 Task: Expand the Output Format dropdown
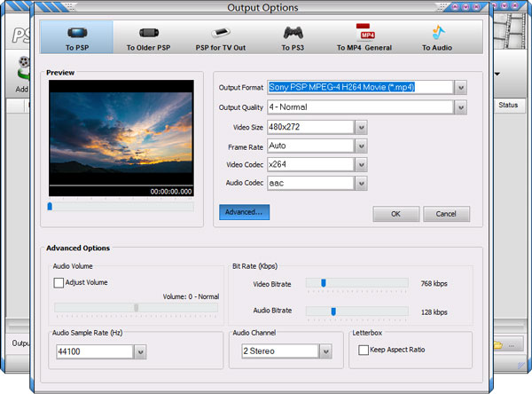[x=460, y=87]
